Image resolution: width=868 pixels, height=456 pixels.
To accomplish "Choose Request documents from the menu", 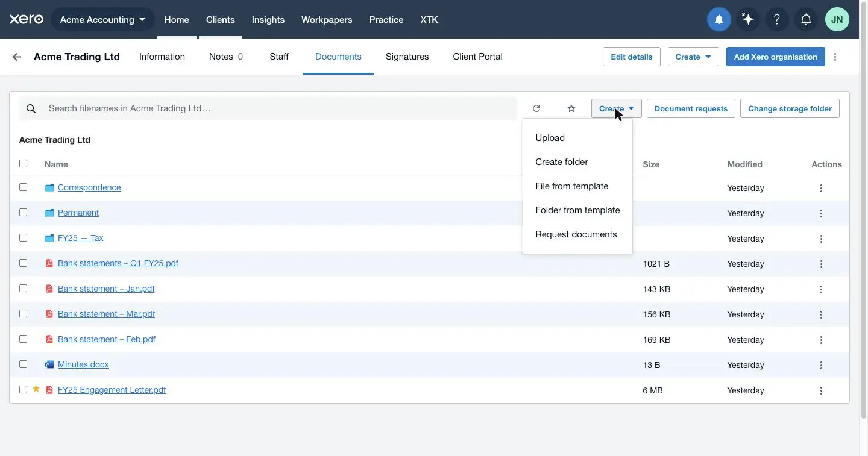I will [x=577, y=234].
